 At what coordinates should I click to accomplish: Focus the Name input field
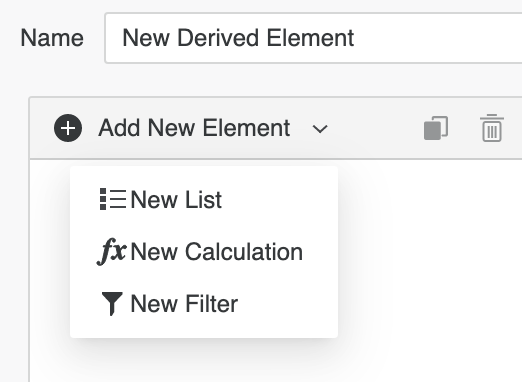point(313,38)
